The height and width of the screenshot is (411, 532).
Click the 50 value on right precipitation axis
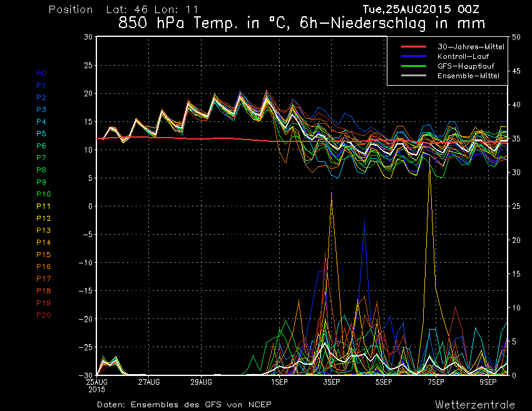tap(516, 37)
